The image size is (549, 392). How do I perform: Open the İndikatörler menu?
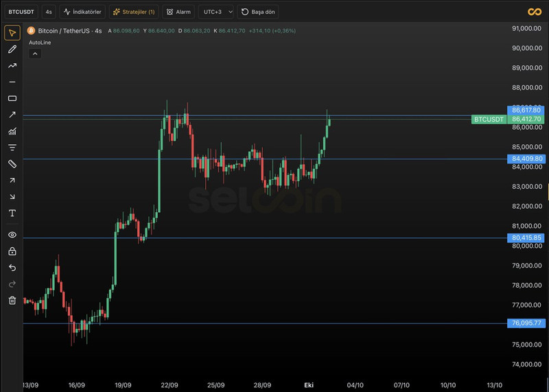(82, 12)
